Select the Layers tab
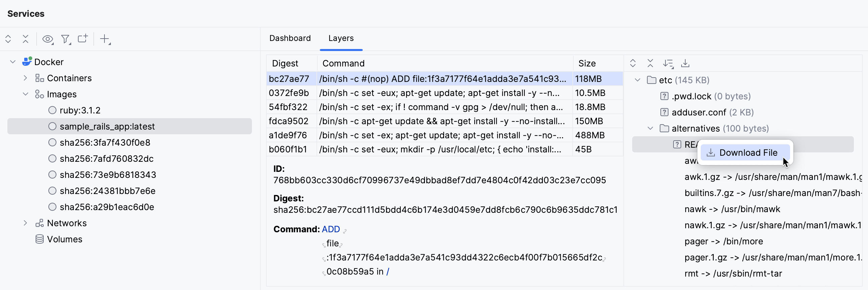 coord(341,38)
